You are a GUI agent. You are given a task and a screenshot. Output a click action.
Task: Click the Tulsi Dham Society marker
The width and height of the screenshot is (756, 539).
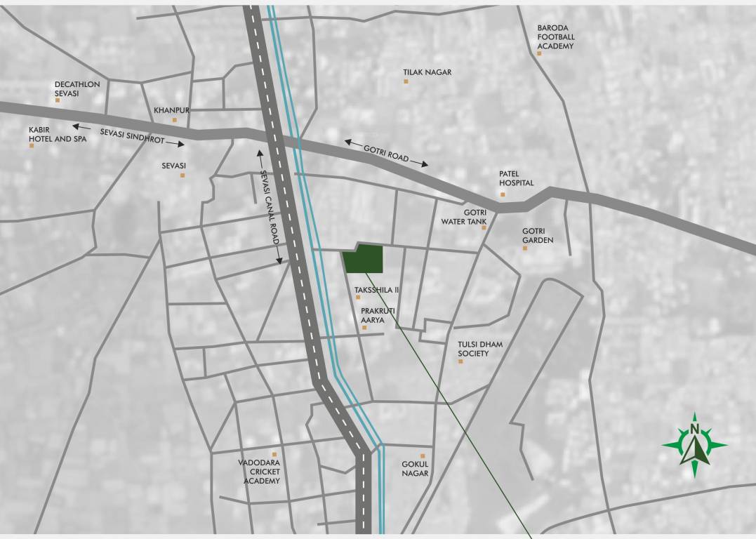pyautogui.click(x=462, y=359)
